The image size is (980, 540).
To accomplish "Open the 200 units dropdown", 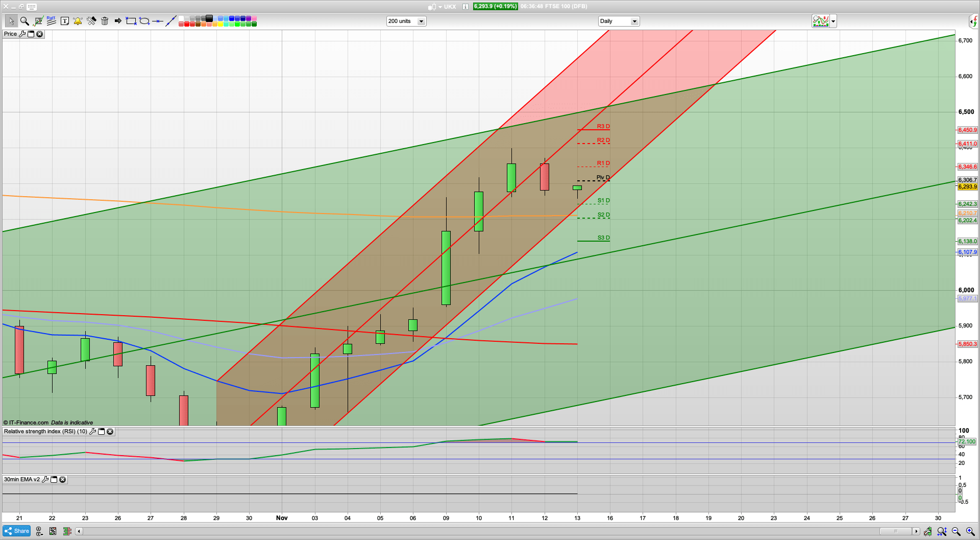I will coord(421,21).
